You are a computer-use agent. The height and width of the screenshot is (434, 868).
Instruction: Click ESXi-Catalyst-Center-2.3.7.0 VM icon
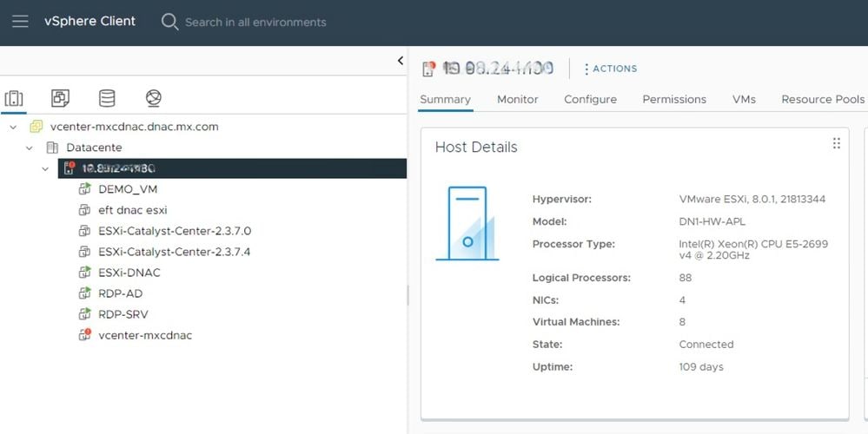click(x=84, y=231)
